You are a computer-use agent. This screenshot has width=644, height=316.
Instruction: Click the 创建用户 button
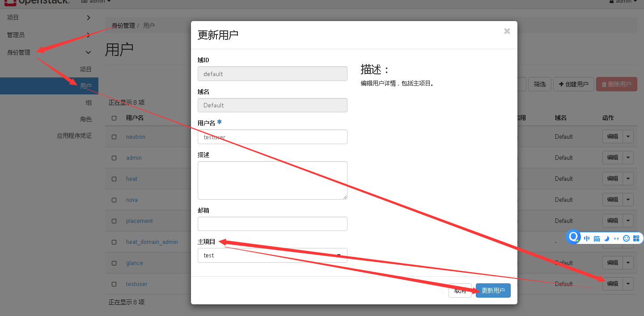574,84
